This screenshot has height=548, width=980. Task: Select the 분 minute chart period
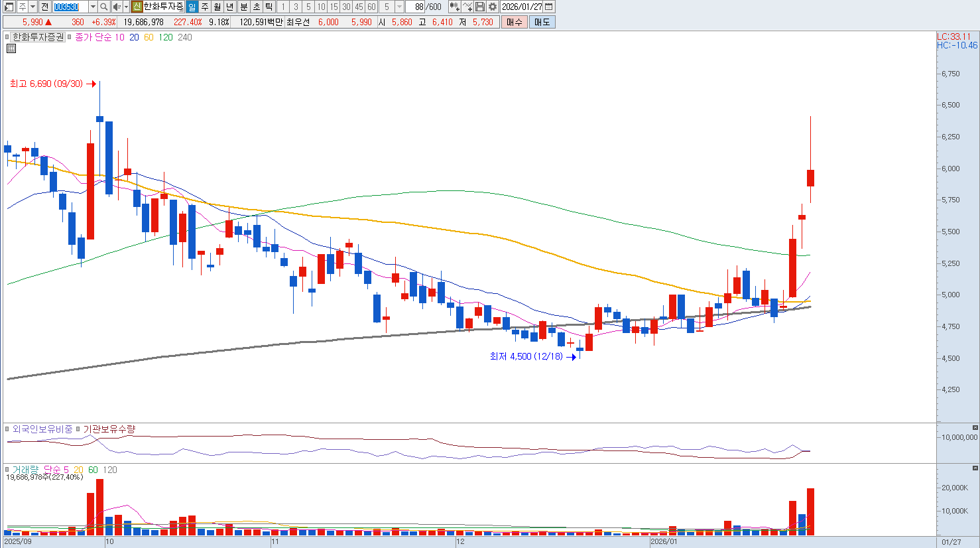(x=243, y=7)
